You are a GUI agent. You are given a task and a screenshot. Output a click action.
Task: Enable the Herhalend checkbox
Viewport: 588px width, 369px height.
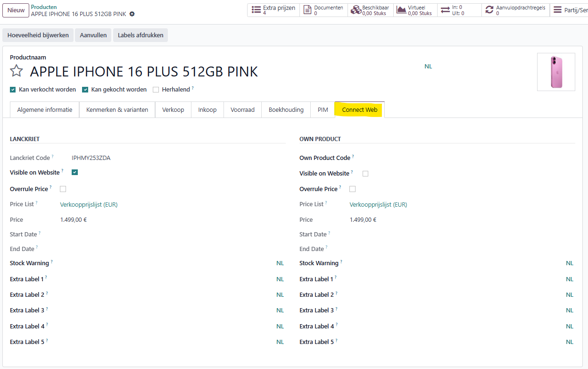[156, 89]
